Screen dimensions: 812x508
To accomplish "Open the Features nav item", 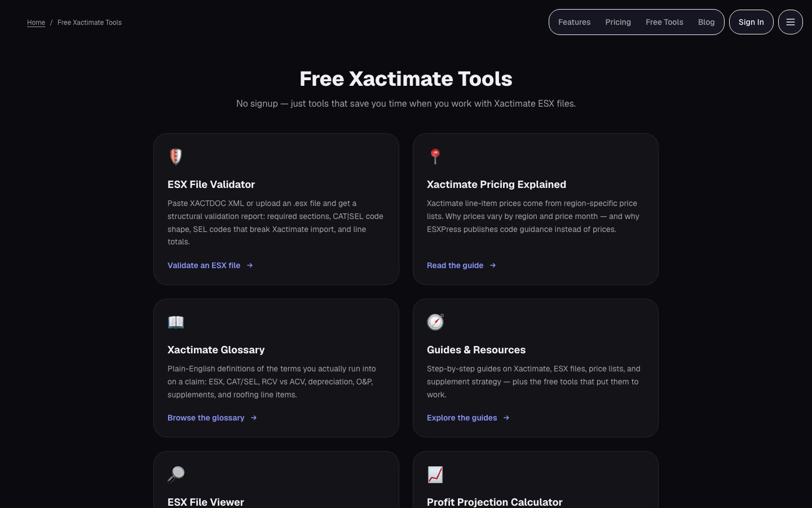I will (574, 22).
